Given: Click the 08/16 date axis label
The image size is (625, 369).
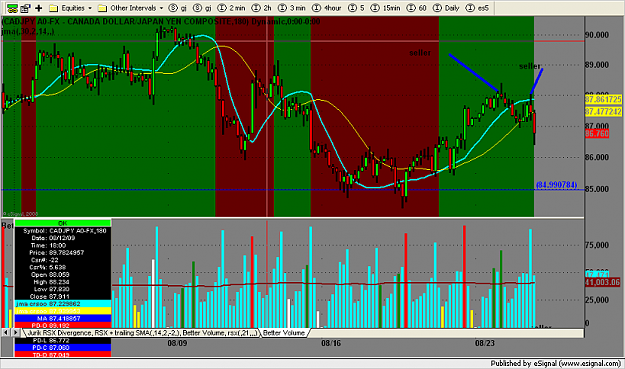Looking at the screenshot, I should point(331,343).
